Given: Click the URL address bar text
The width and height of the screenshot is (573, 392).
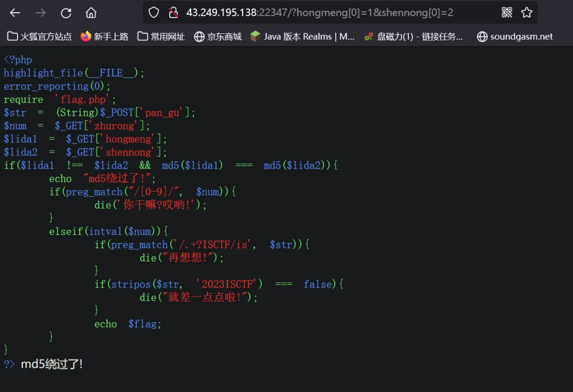Looking at the screenshot, I should pyautogui.click(x=319, y=13).
